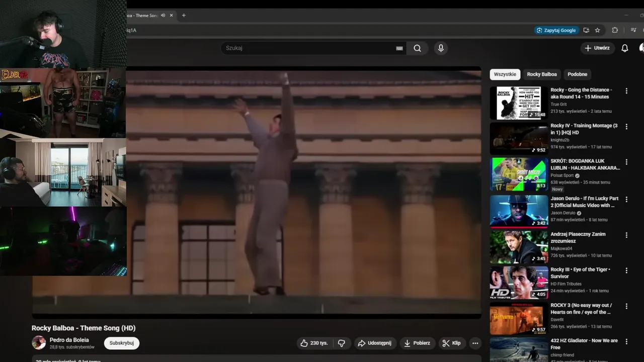Open more actions menu under video
The width and height of the screenshot is (644, 362).
click(475, 343)
